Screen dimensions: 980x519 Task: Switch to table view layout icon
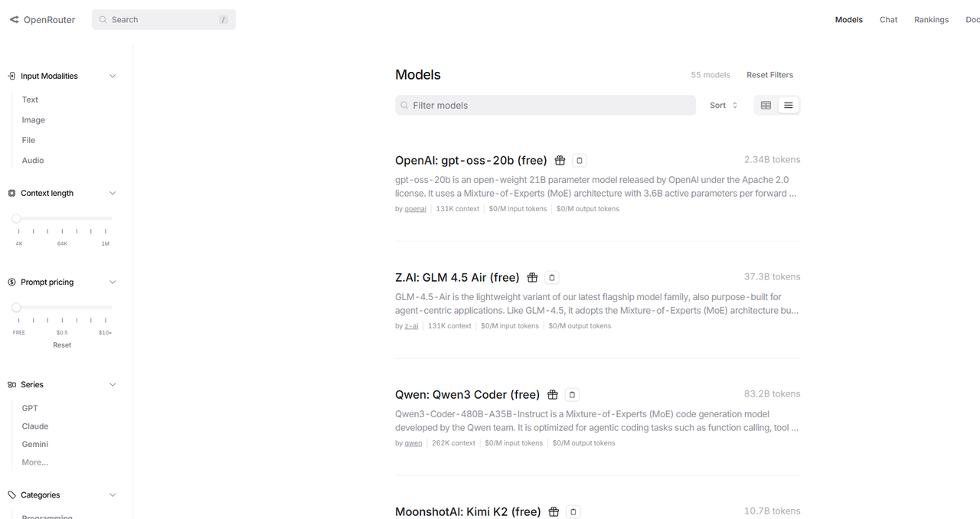[x=766, y=106]
